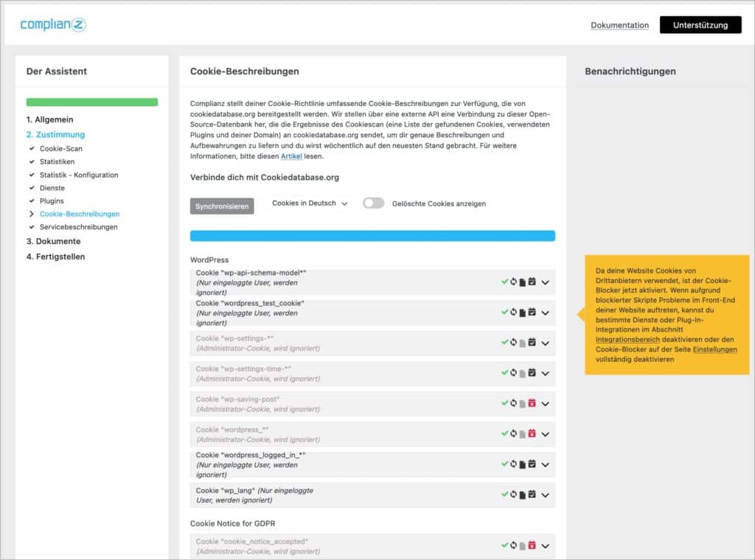This screenshot has width=755, height=560.
Task: Open the Statistiken sub-step
Action: (x=58, y=161)
